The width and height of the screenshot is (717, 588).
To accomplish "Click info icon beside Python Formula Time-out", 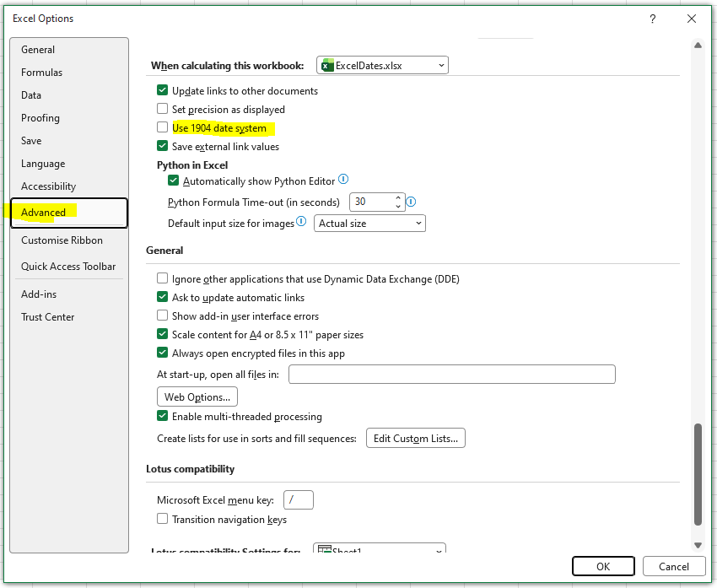I will click(x=411, y=202).
